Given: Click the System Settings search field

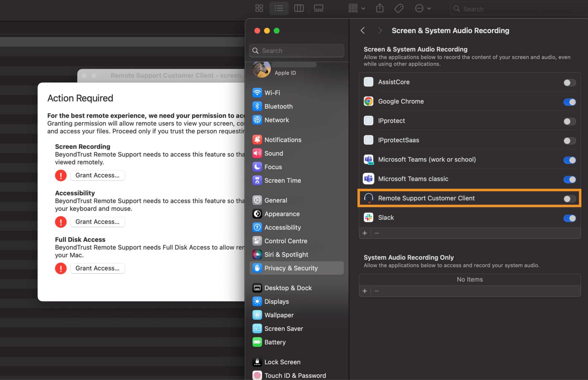Looking at the screenshot, I should 297,51.
